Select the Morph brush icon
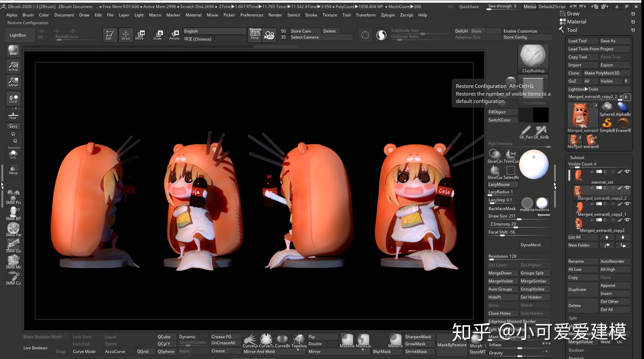This screenshot has height=359, width=644. point(476,341)
